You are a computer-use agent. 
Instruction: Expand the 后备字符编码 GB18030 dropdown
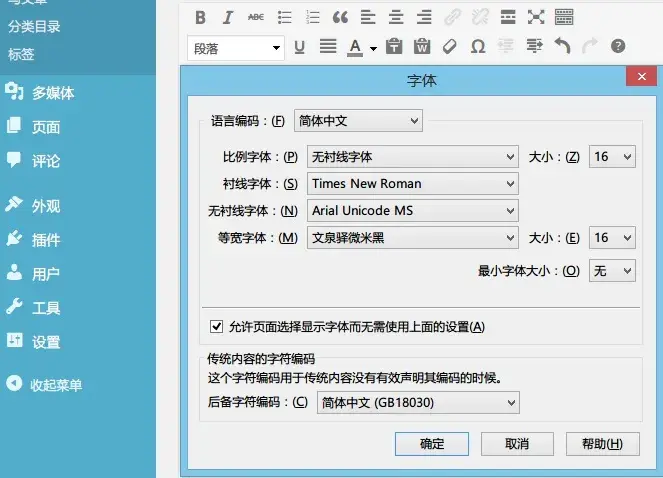(x=417, y=402)
